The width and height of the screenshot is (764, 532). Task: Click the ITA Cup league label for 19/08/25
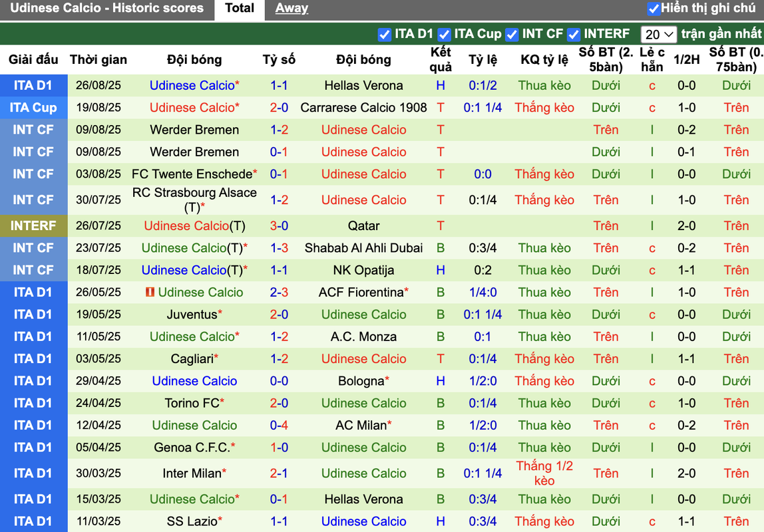33,108
